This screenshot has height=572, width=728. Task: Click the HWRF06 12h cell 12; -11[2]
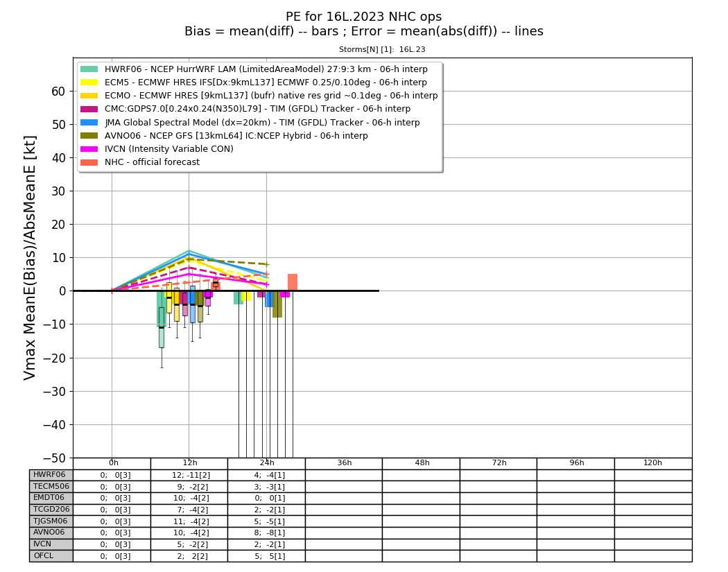[189, 475]
